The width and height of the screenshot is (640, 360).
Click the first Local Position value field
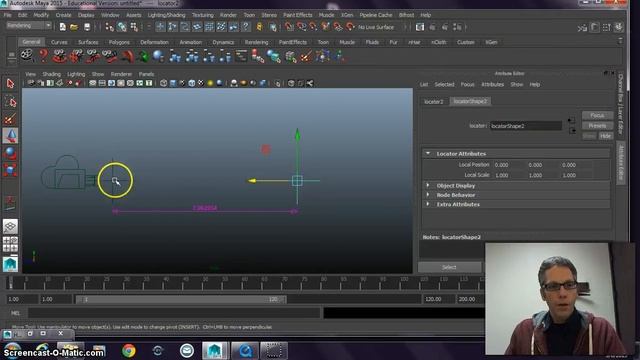509,165
